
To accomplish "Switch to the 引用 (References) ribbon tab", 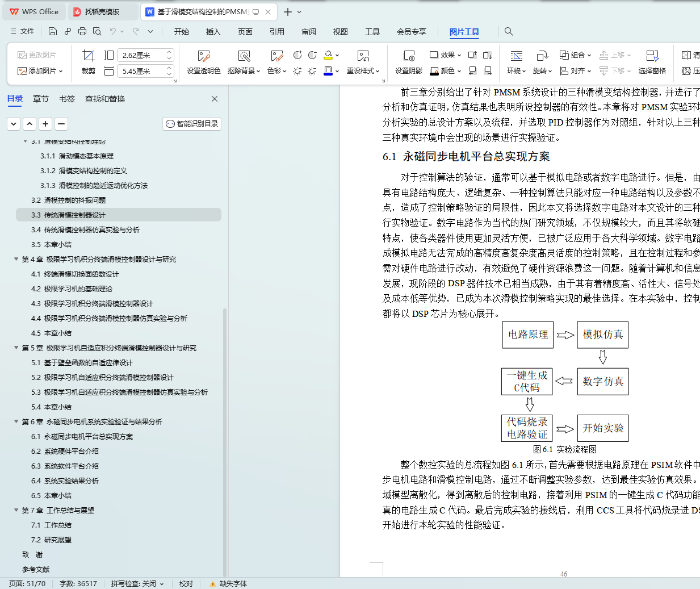I will coord(277,32).
